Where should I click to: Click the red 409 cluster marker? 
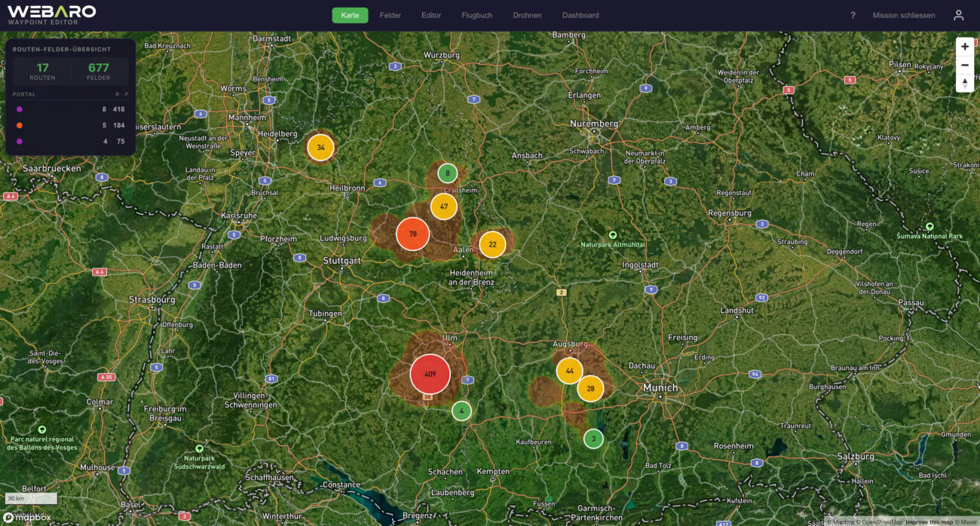click(x=430, y=374)
